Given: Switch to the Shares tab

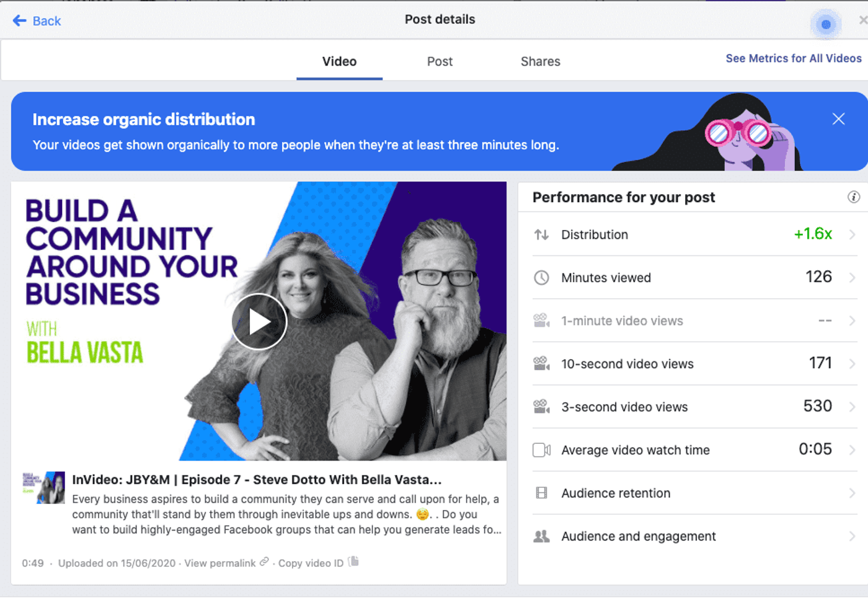Looking at the screenshot, I should tap(540, 61).
